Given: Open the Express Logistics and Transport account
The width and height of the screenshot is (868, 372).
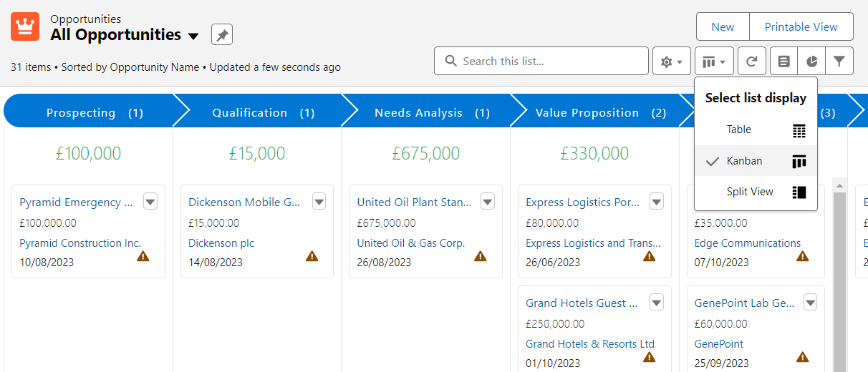Looking at the screenshot, I should pos(593,243).
